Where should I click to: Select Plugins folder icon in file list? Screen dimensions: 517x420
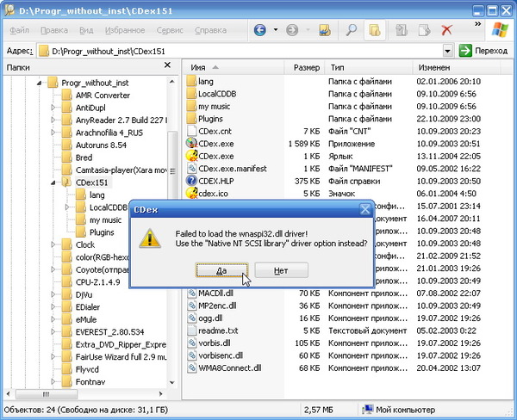pos(191,119)
